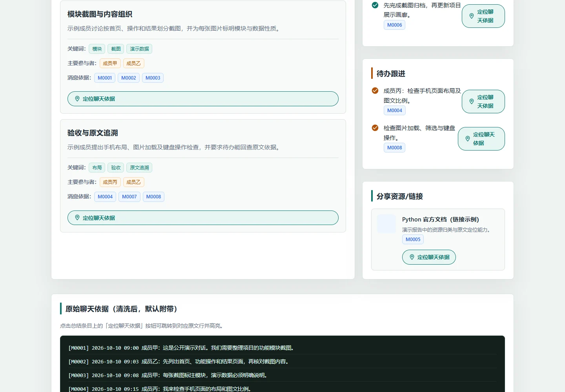Open chip M0008 under 检查图片加载 todo item
This screenshot has width=565, height=392.
click(395, 147)
